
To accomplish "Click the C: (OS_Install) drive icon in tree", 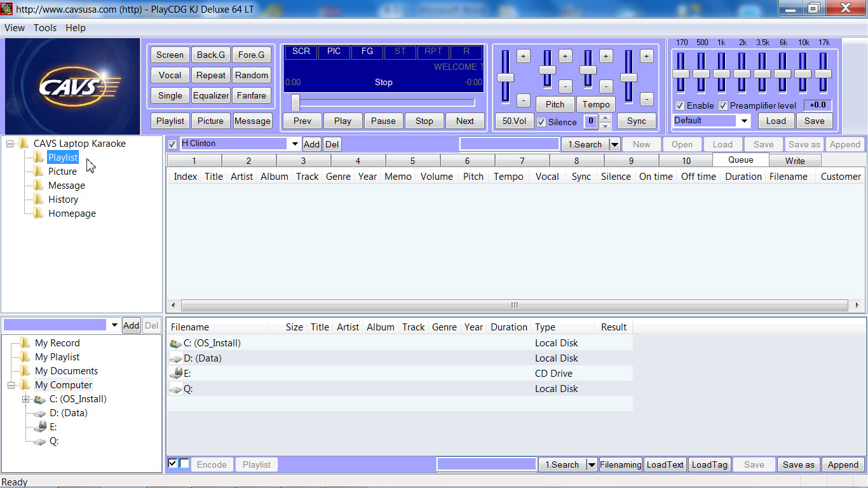I will [x=40, y=399].
